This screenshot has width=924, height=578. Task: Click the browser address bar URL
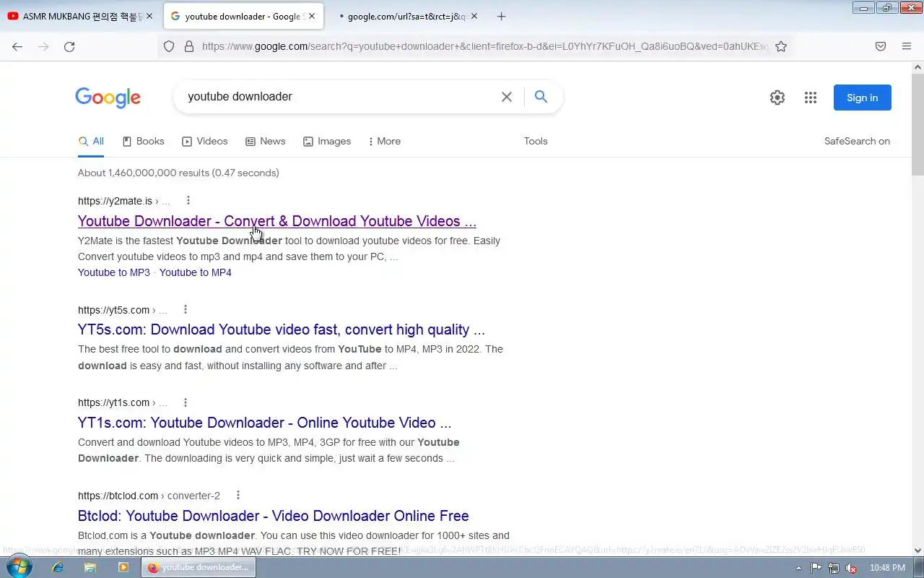(484, 46)
